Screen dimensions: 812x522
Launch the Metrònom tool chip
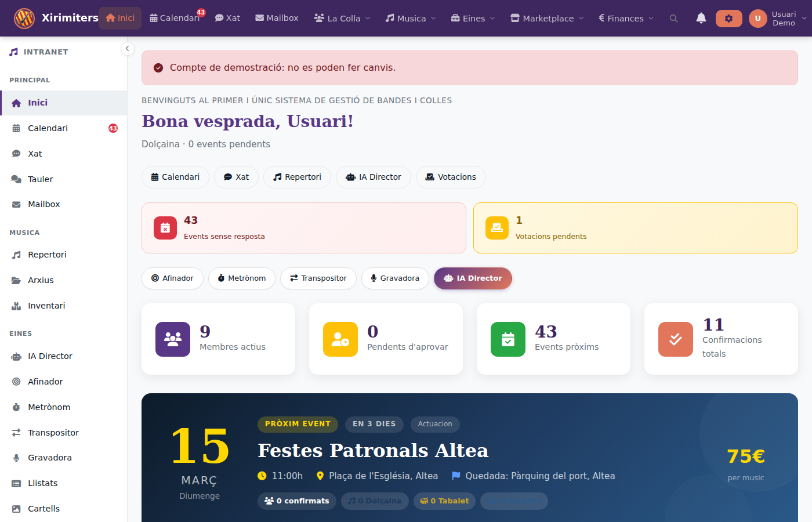[x=242, y=278]
